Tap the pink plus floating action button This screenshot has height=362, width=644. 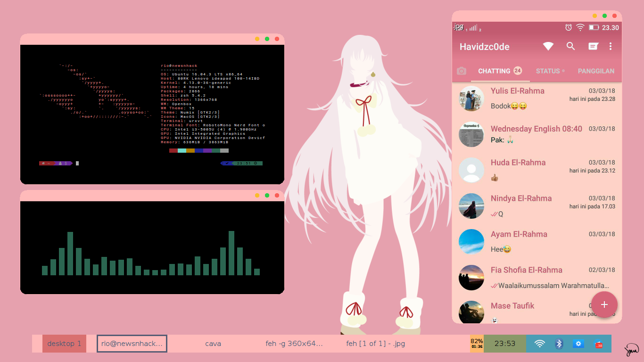click(604, 304)
